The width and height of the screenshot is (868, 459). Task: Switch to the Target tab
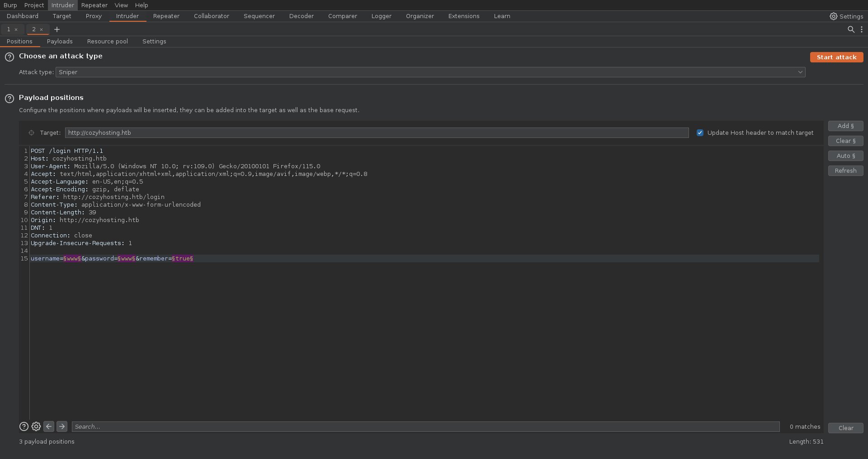(62, 16)
